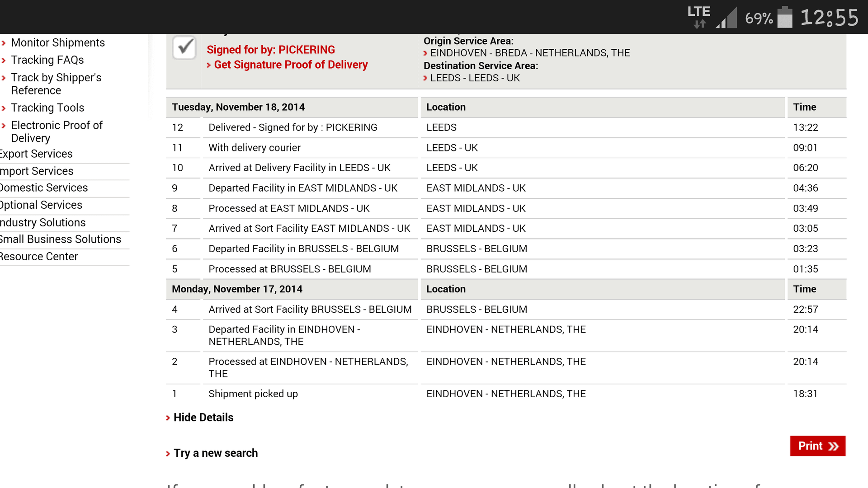
Task: Click red arrow beside Get Signature Proof
Action: point(209,65)
